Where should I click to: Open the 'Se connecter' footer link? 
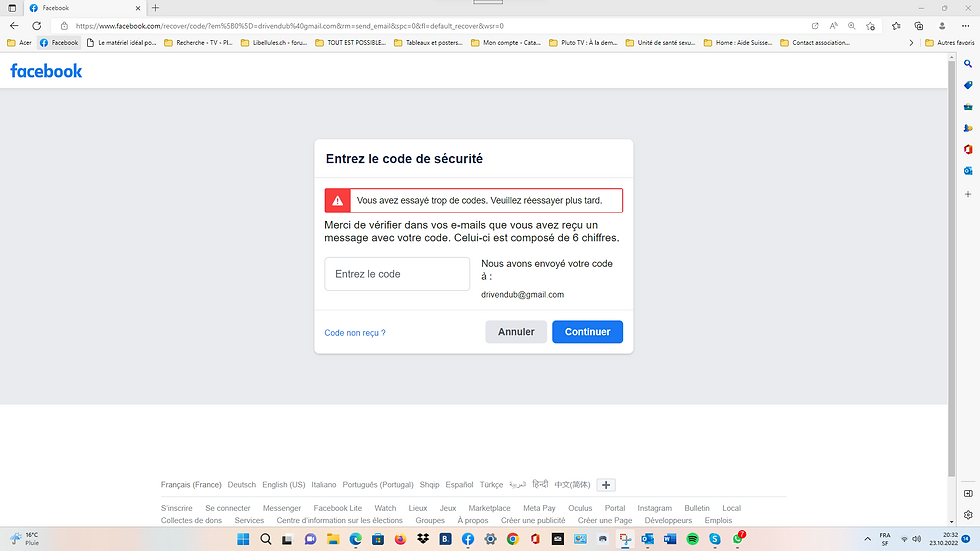228,509
